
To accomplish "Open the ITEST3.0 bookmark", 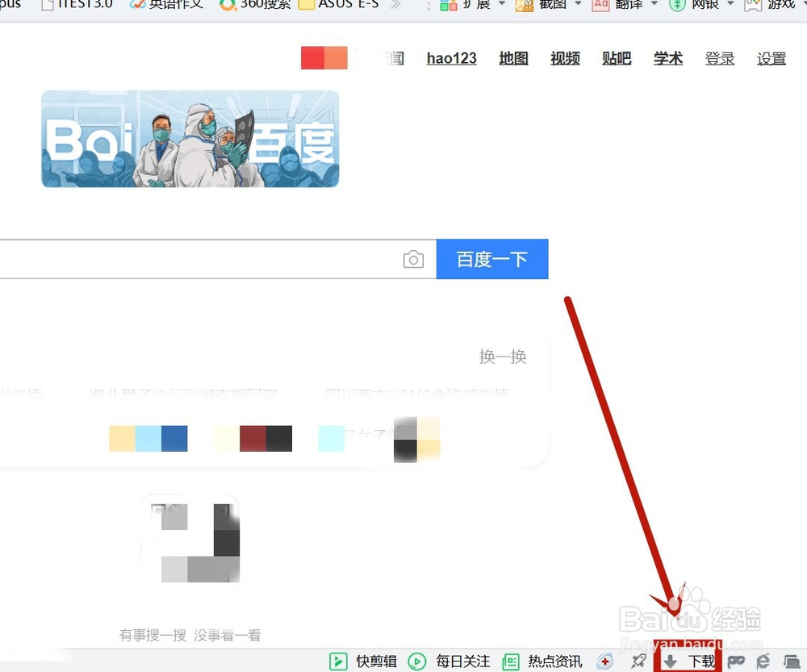I will point(77,5).
